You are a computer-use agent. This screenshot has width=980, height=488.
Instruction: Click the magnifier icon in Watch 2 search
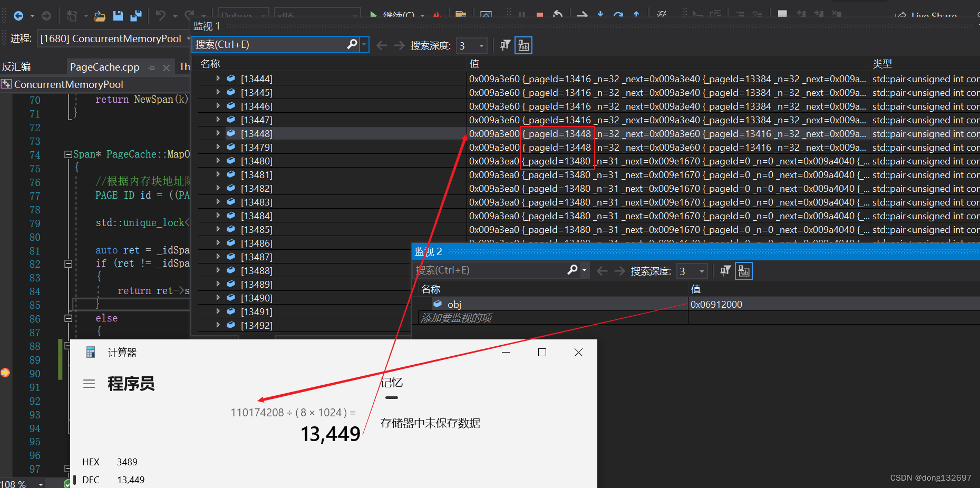[573, 270]
